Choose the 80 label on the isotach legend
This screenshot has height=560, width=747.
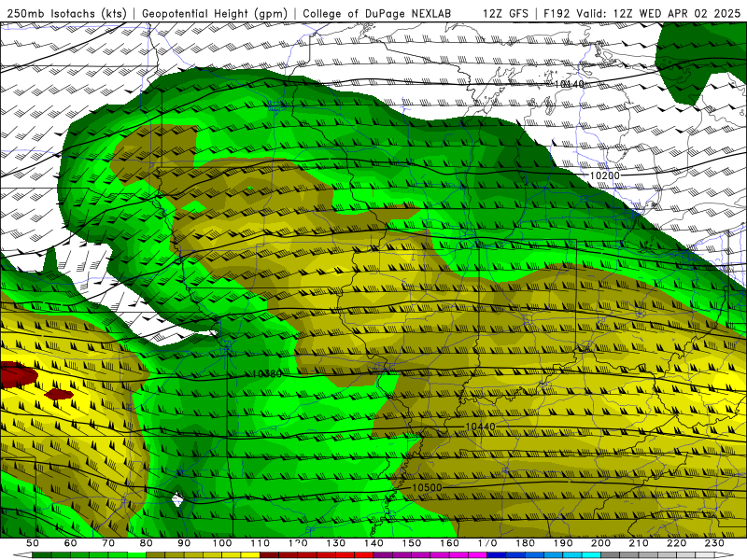[147, 543]
